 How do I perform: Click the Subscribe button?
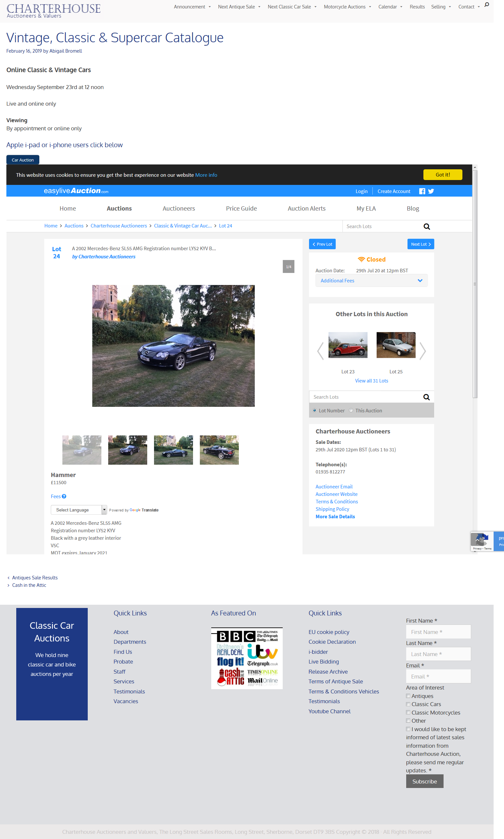424,781
